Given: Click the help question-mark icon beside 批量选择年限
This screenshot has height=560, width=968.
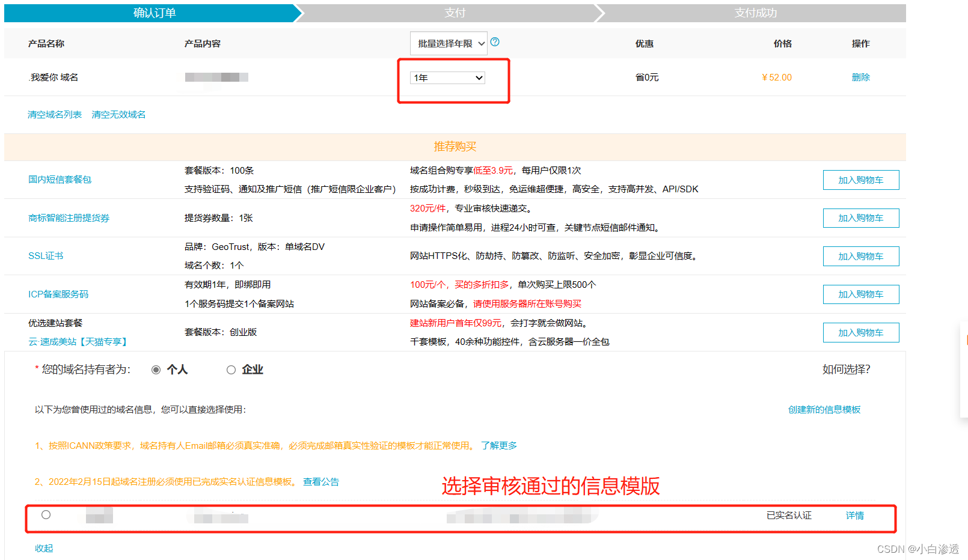Looking at the screenshot, I should [x=495, y=42].
